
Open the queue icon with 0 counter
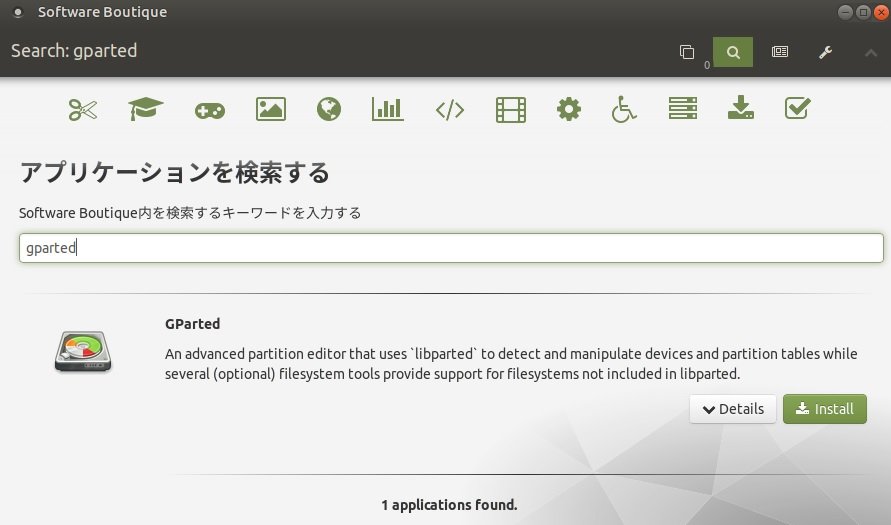coord(687,52)
